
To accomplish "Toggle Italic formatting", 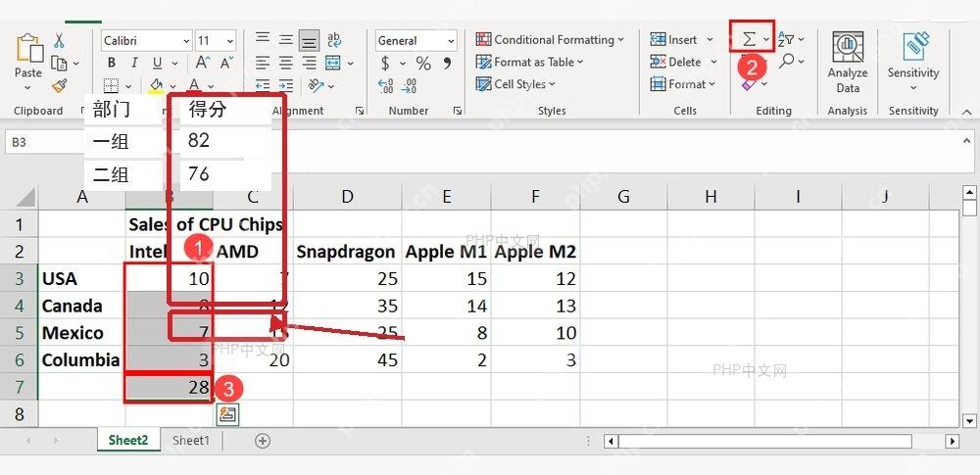I will pyautogui.click(x=133, y=63).
